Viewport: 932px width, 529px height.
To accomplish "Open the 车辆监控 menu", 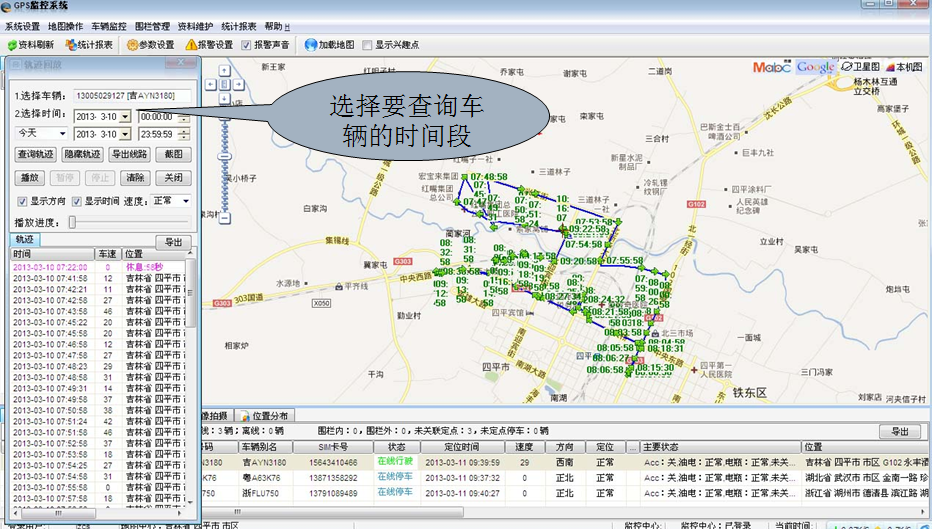I will pyautogui.click(x=109, y=26).
